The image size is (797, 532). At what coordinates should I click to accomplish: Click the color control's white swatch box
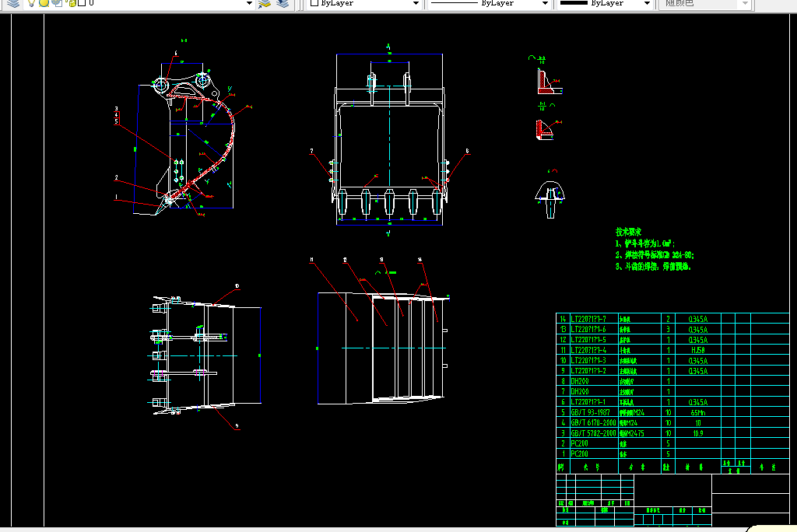314,3
